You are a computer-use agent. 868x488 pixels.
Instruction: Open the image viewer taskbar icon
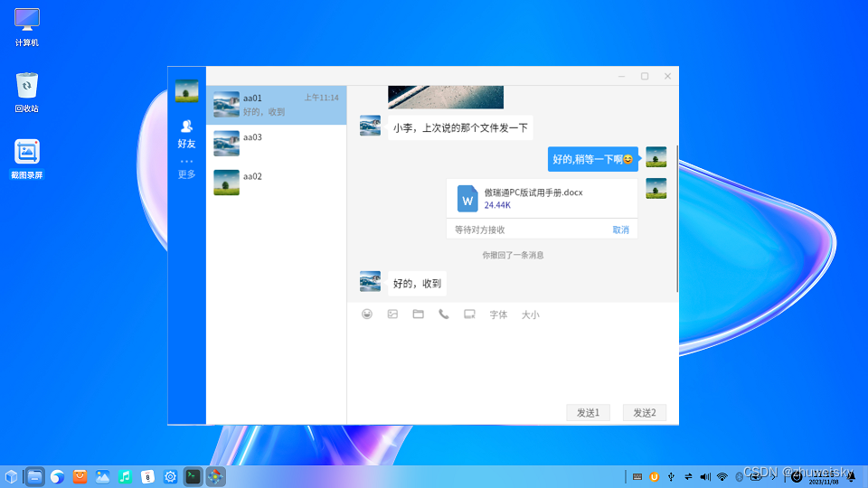click(x=102, y=476)
